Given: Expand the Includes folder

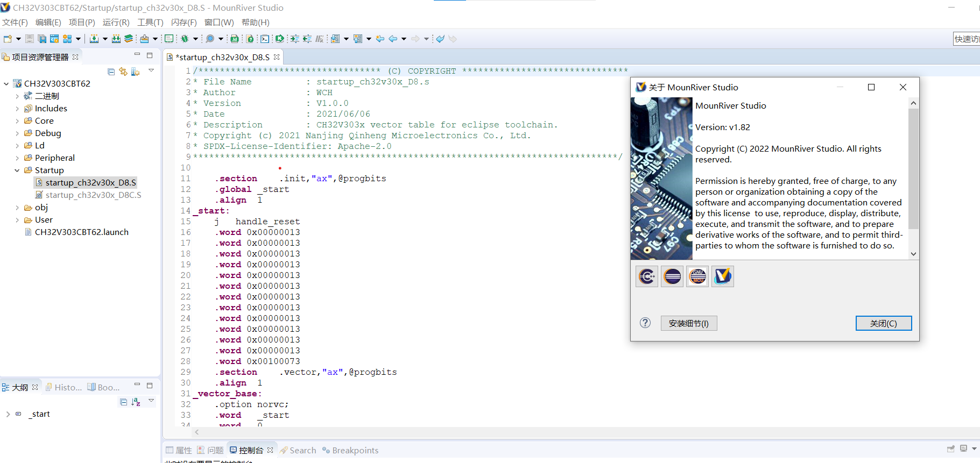Looking at the screenshot, I should tap(17, 109).
